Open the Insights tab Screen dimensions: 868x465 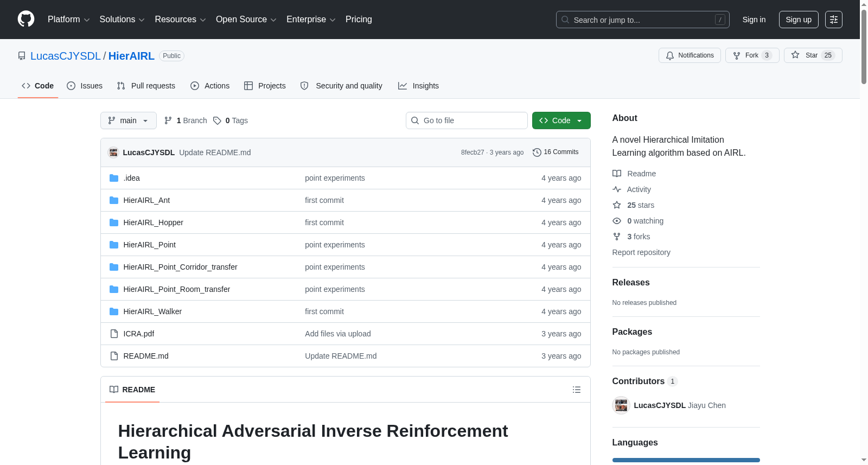point(418,86)
